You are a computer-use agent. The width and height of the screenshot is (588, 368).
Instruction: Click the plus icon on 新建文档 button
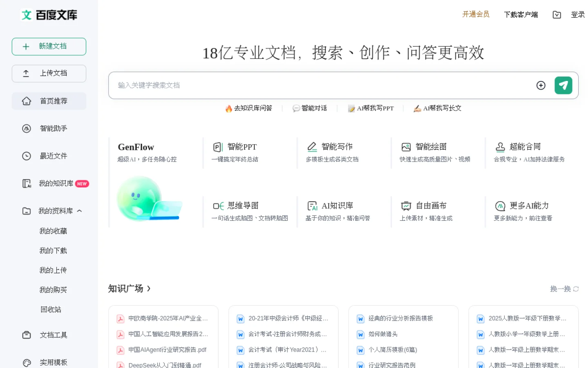pyautogui.click(x=26, y=47)
